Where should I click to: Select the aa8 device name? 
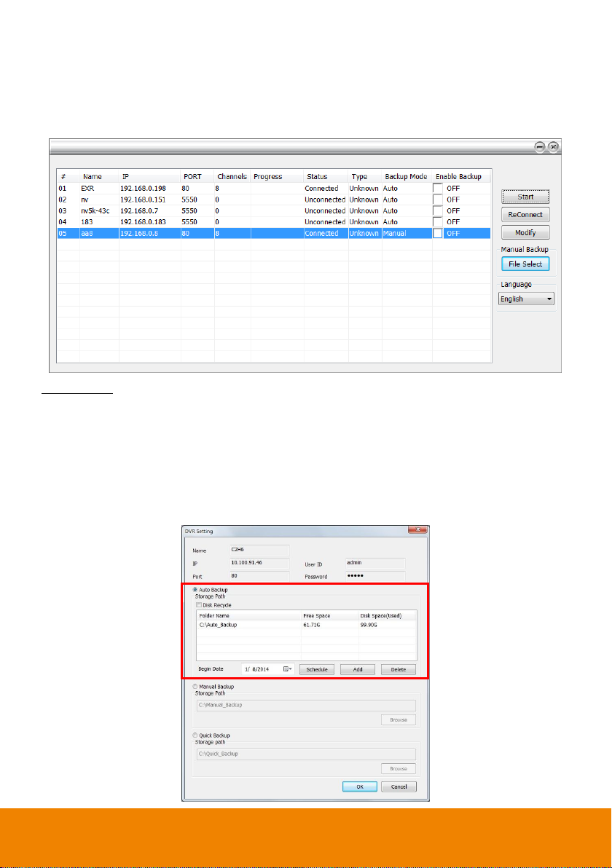(x=87, y=234)
